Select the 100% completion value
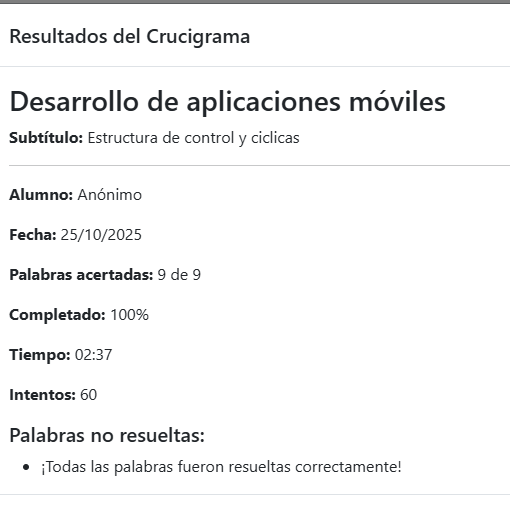510x522 pixels. coord(129,315)
